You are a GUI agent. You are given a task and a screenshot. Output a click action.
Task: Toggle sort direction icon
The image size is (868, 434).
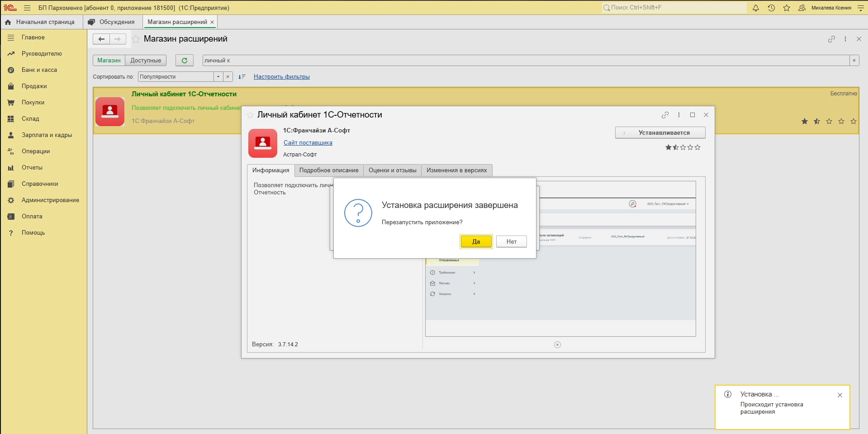(242, 77)
